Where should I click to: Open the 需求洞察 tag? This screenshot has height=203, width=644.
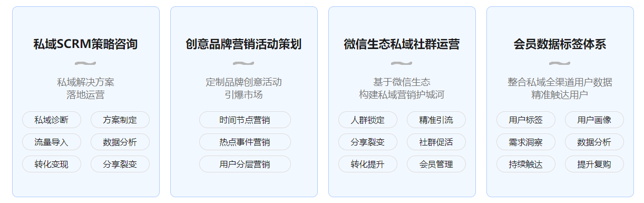click(x=526, y=142)
